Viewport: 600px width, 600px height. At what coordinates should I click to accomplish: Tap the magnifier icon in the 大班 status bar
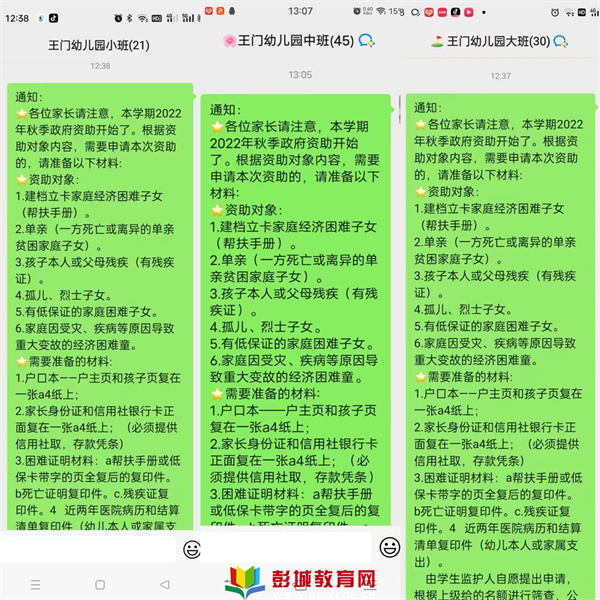tap(415, 13)
